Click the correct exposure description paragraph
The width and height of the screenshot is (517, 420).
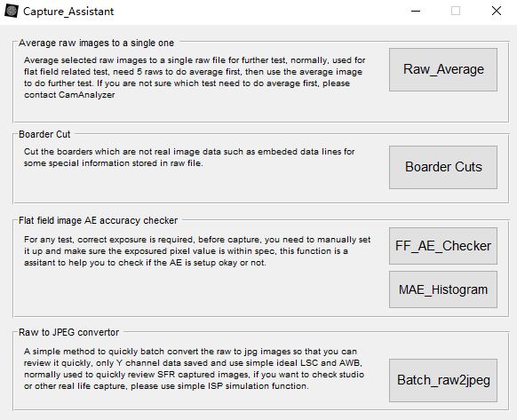click(197, 251)
